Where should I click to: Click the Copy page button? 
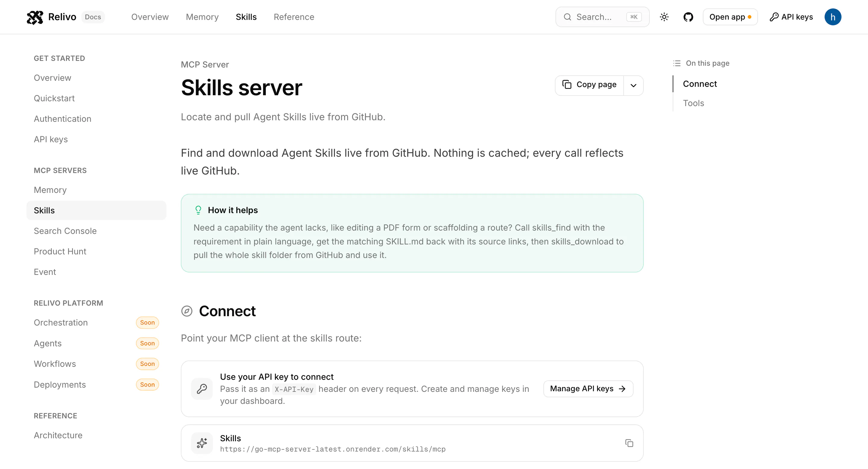click(x=590, y=85)
